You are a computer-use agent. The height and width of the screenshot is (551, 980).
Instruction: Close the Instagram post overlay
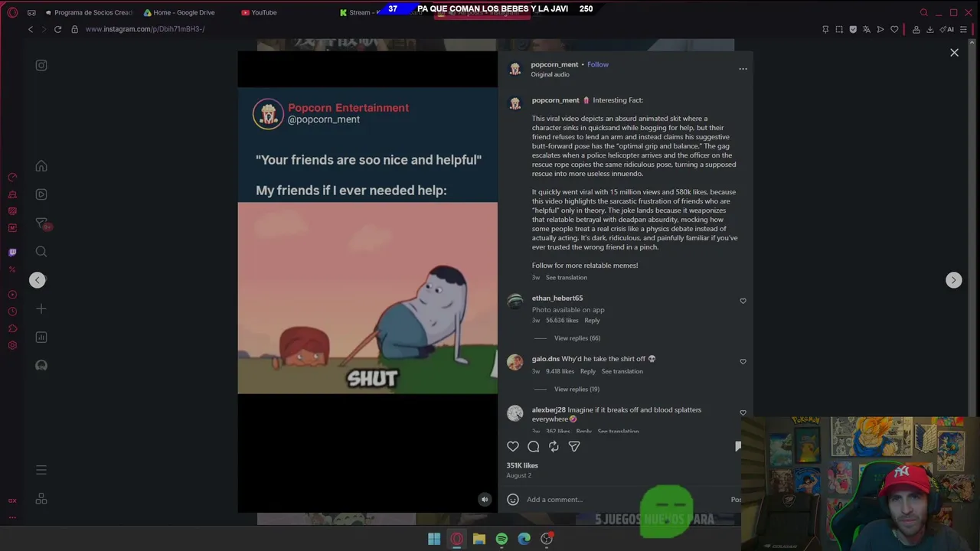954,53
